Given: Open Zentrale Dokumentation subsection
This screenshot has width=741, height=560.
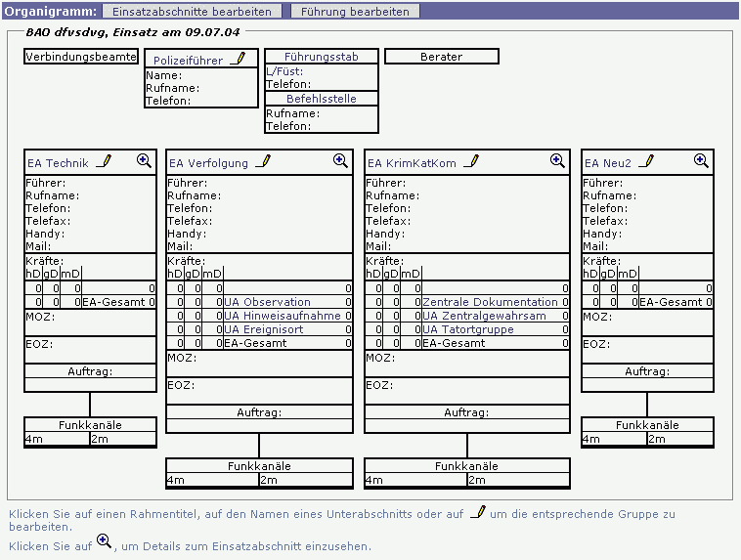Looking at the screenshot, I should coord(490,303).
